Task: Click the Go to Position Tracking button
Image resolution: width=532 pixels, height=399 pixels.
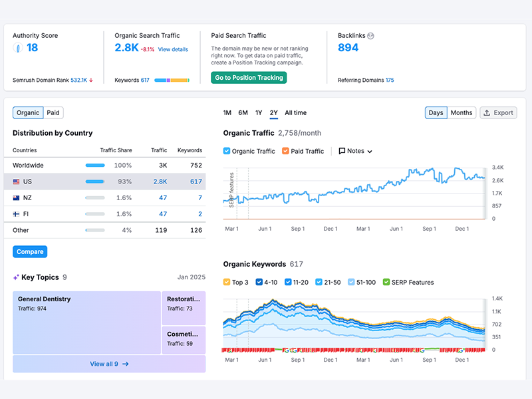Action: [x=249, y=78]
